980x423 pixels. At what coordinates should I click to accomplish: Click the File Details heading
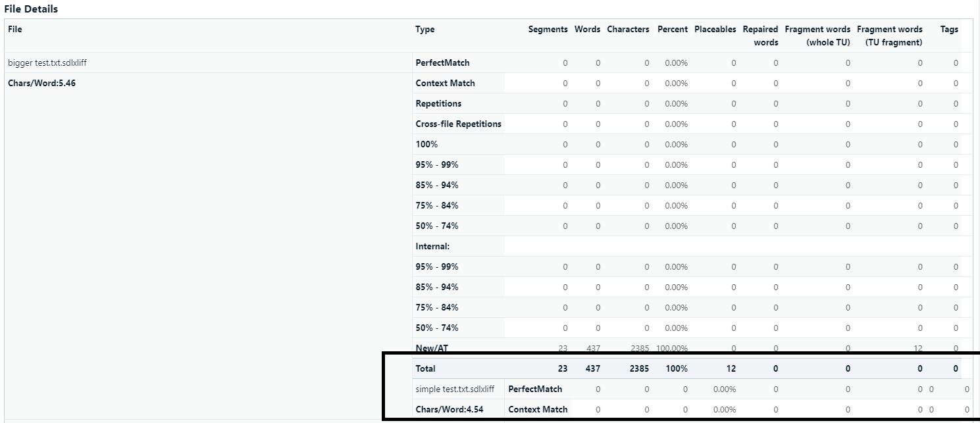pyautogui.click(x=31, y=9)
